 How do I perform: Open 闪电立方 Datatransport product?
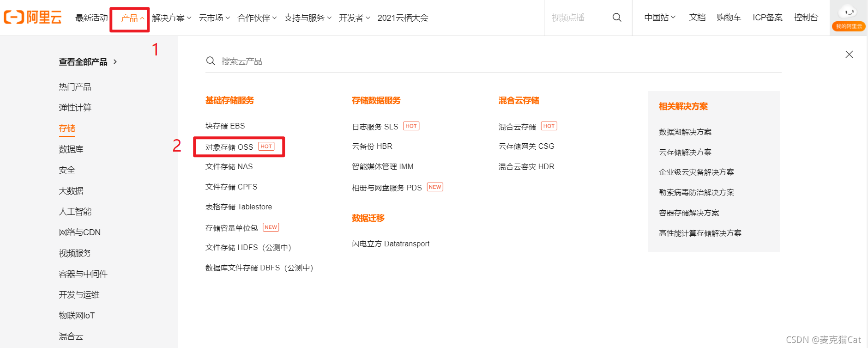tap(391, 244)
